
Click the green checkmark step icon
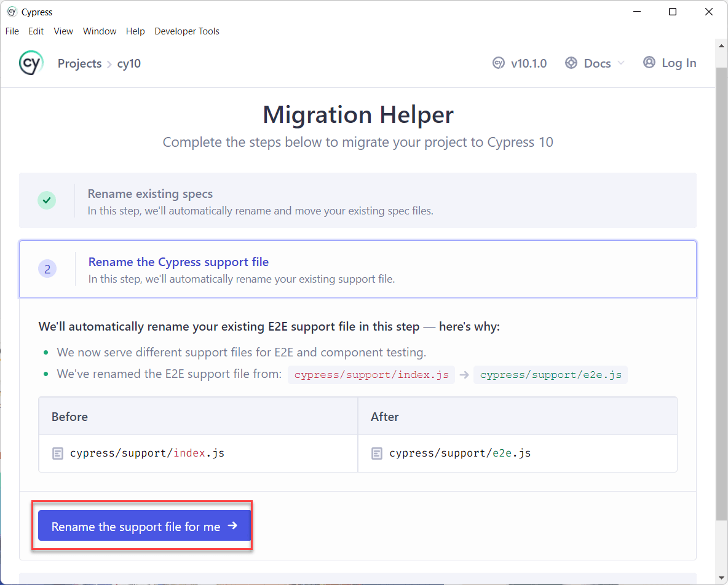[x=47, y=200]
